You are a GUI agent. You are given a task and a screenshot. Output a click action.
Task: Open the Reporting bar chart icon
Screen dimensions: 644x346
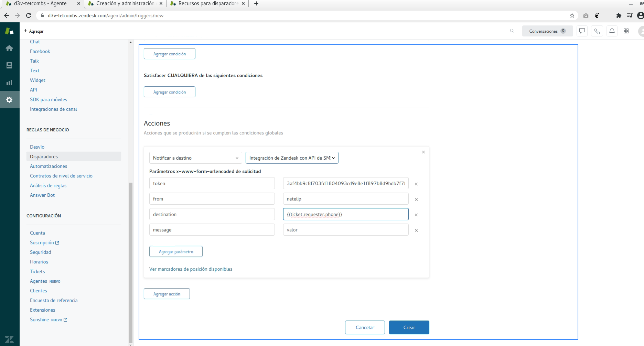(9, 83)
